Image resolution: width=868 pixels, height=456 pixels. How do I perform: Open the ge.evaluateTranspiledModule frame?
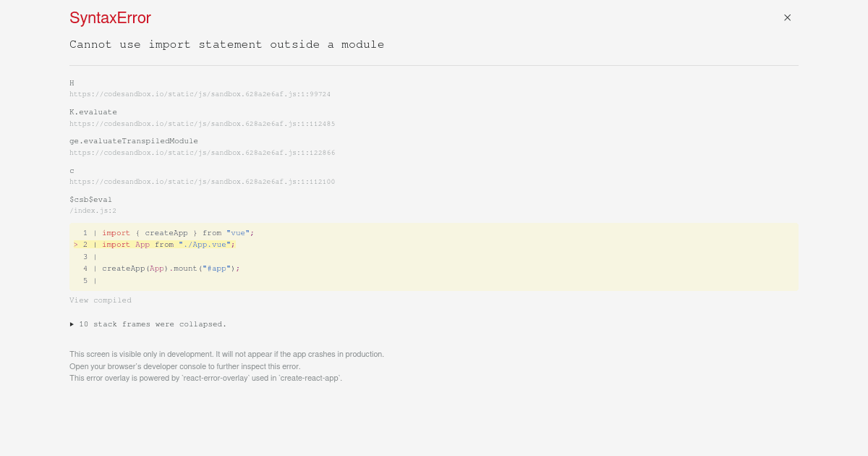pos(133,140)
